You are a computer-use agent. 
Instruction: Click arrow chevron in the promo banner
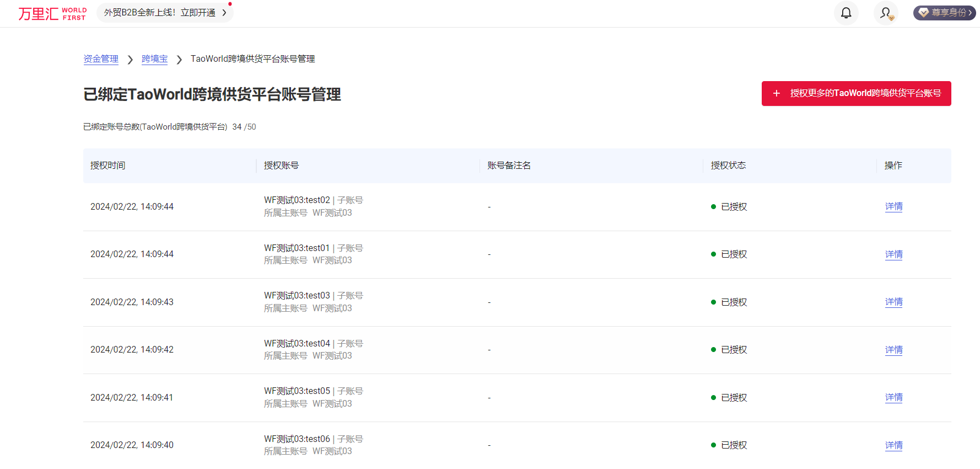(224, 13)
